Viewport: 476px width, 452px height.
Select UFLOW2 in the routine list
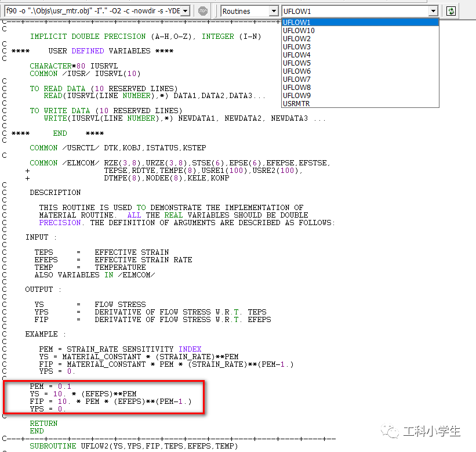pyautogui.click(x=360, y=39)
